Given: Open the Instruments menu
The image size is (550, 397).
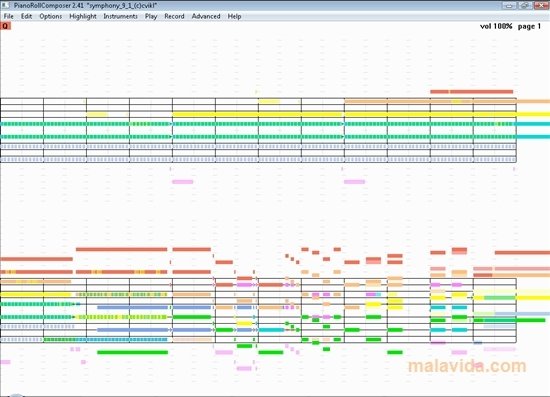Looking at the screenshot, I should pos(120,16).
